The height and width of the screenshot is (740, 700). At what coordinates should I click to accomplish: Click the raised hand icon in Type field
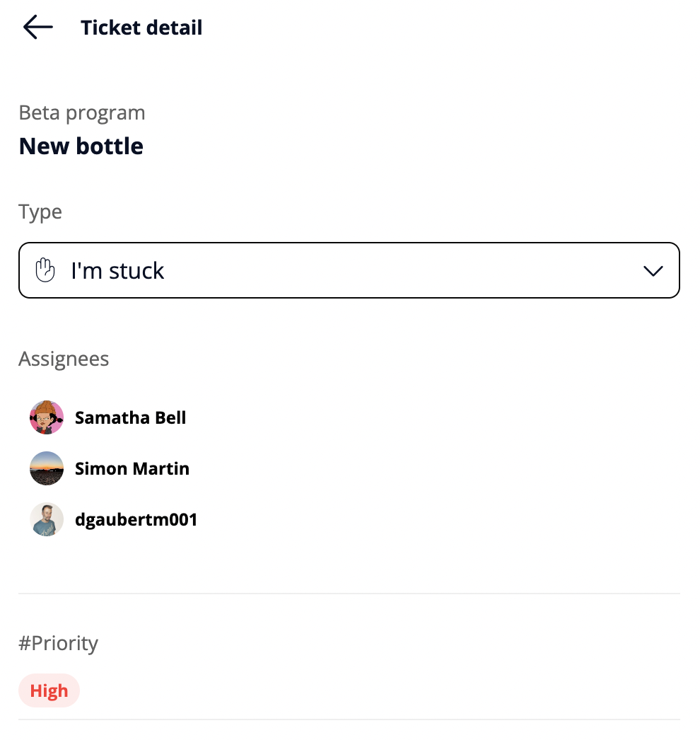coord(45,270)
